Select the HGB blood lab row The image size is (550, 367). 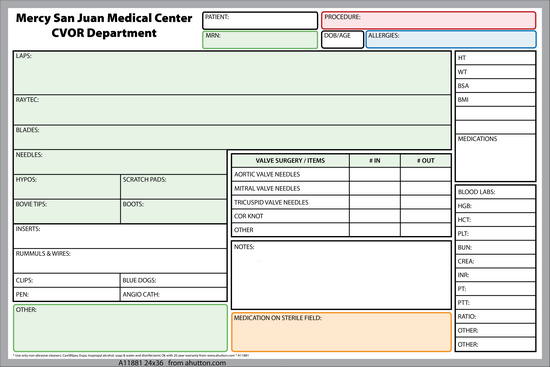[495, 206]
